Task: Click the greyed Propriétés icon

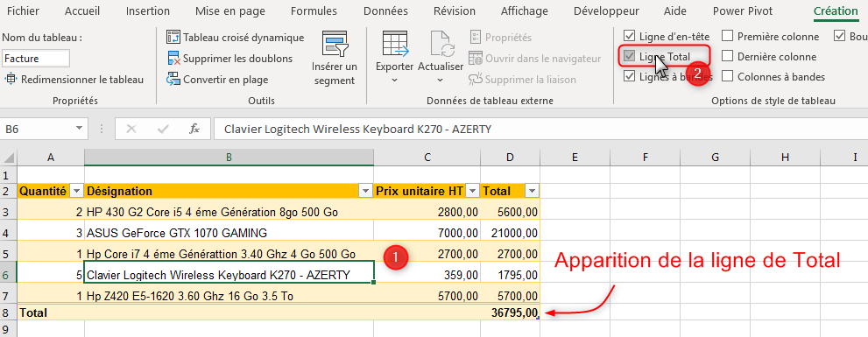Action: [476, 38]
